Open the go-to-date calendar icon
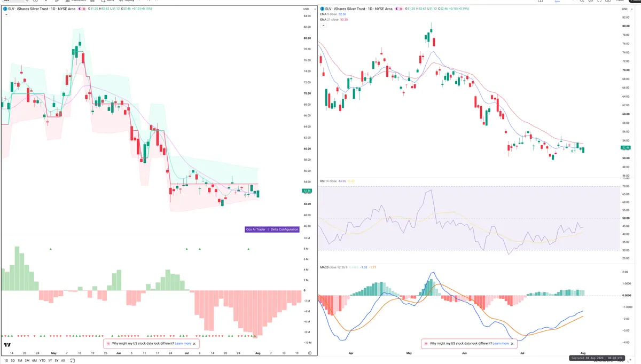Screen dimensions: 641x364 [x=72, y=361]
